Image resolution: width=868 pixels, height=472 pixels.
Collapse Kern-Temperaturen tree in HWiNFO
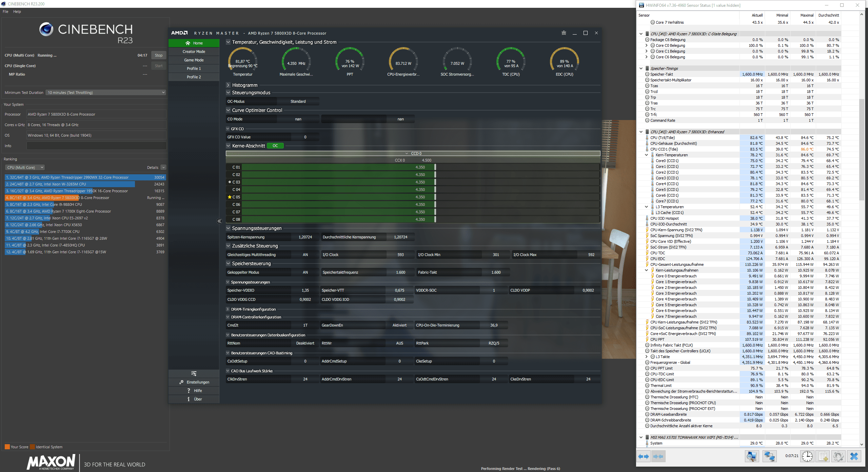pos(647,155)
